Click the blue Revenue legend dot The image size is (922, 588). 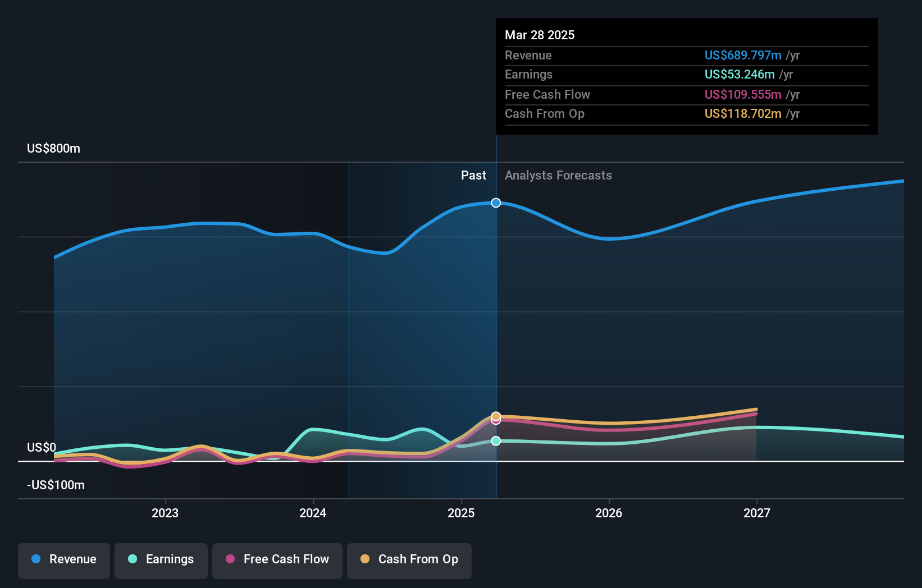point(36,559)
